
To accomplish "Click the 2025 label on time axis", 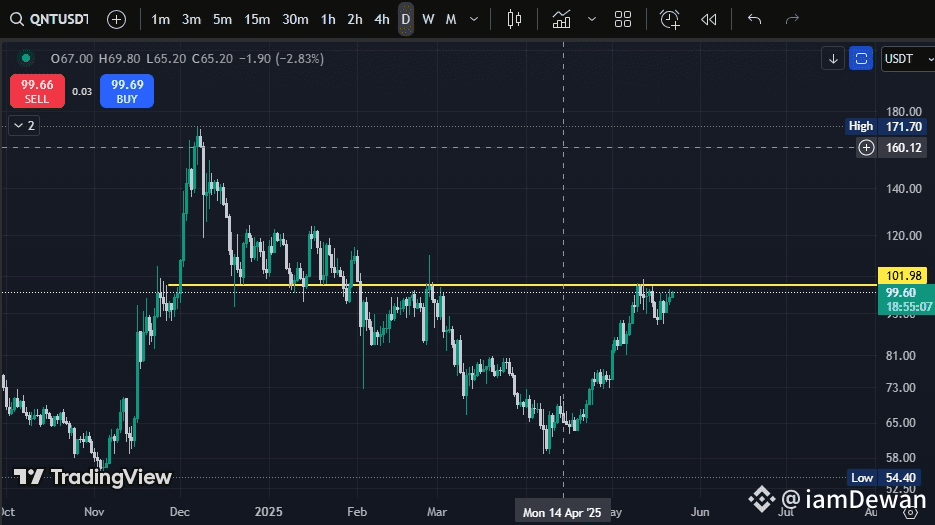I will coord(268,512).
